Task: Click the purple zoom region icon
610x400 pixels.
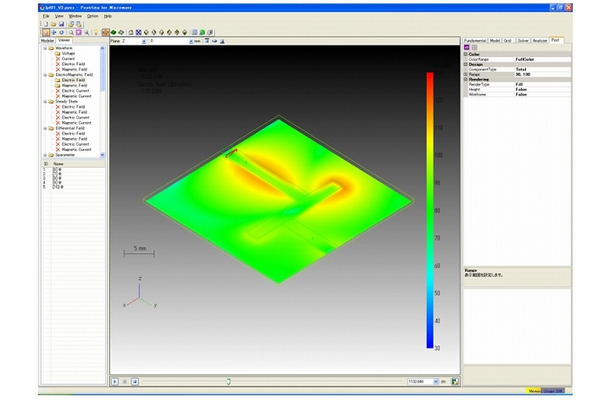Action: [x=79, y=33]
